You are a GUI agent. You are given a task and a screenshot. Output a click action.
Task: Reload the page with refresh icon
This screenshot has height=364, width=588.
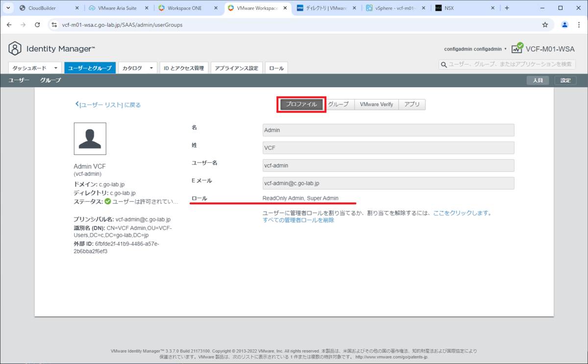(x=37, y=24)
